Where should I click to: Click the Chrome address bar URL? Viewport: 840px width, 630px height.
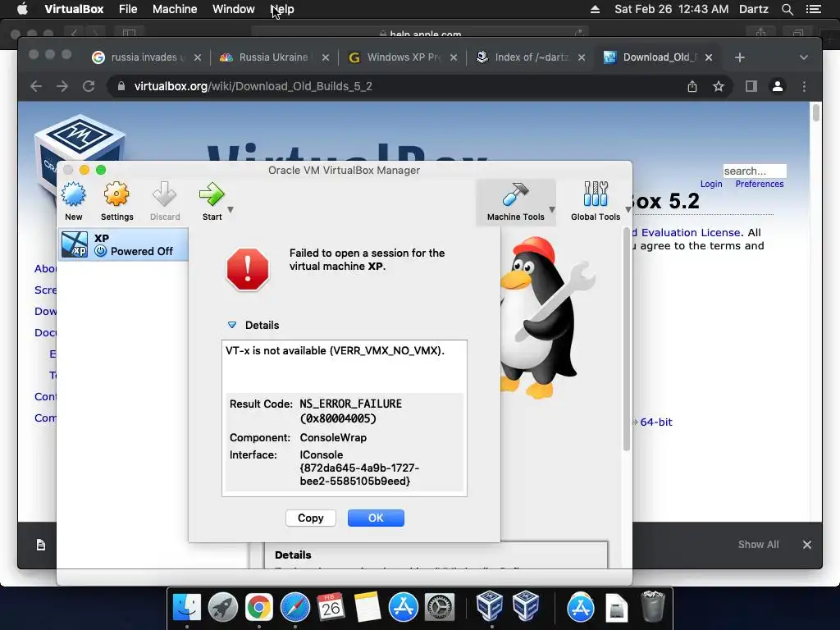coord(253,86)
